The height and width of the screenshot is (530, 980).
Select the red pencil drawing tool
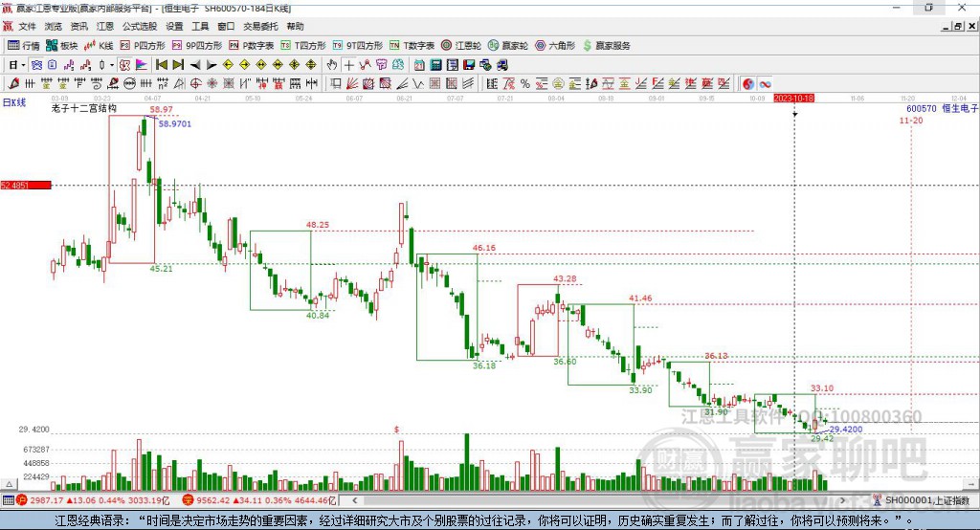(13, 83)
